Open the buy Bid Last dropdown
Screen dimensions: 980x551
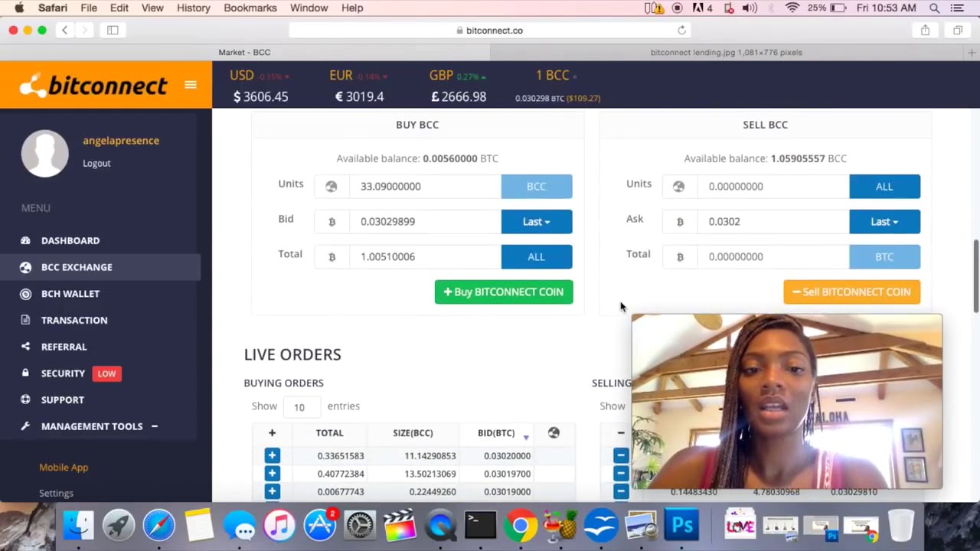click(537, 221)
